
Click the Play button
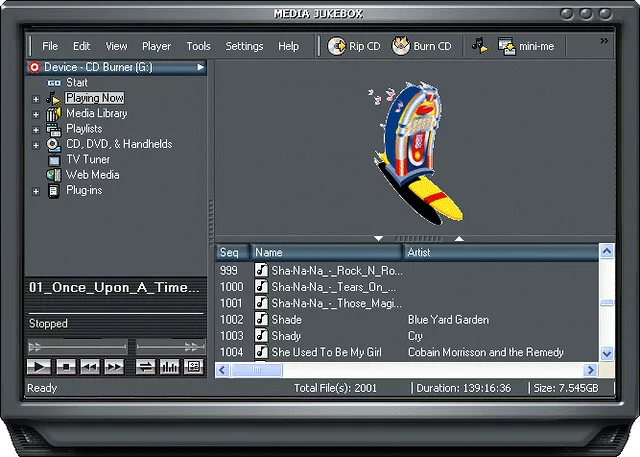(x=40, y=367)
